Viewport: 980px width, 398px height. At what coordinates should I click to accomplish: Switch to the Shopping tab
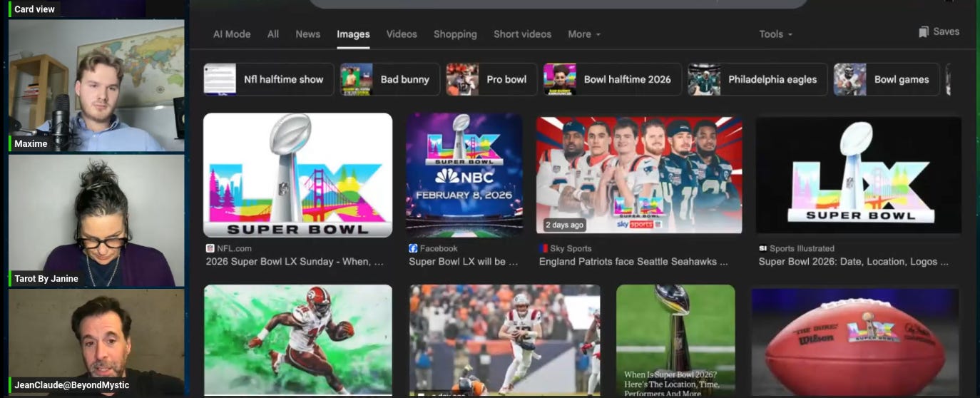click(455, 34)
